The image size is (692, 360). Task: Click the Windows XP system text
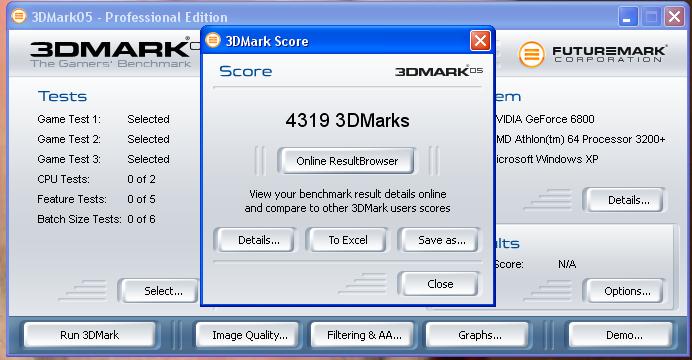tap(546, 159)
